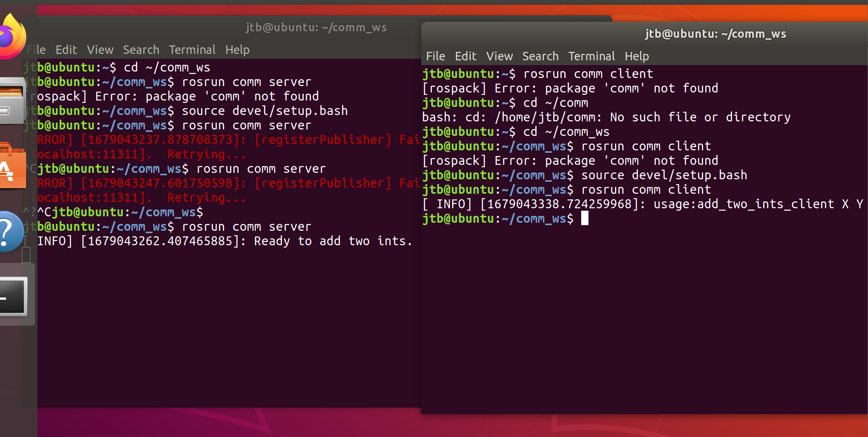Click the Terminal icon in the dock
The height and width of the screenshot is (437, 868).
(x=14, y=297)
